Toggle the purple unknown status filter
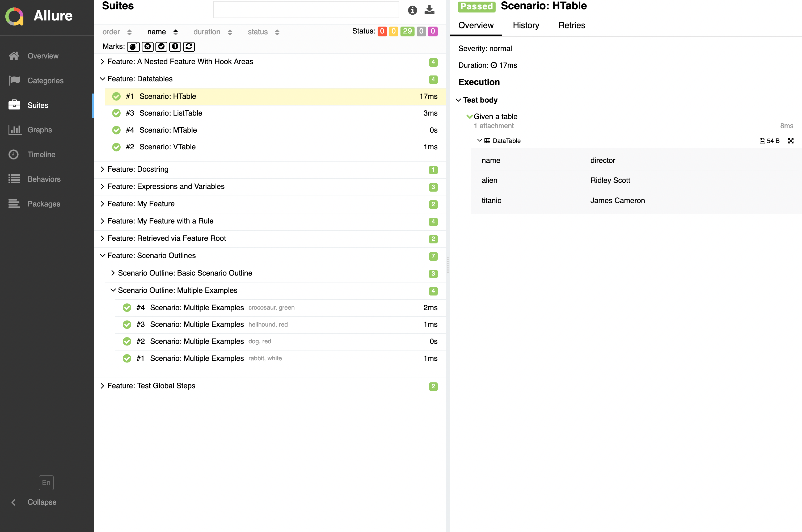This screenshot has width=802, height=532. click(433, 31)
